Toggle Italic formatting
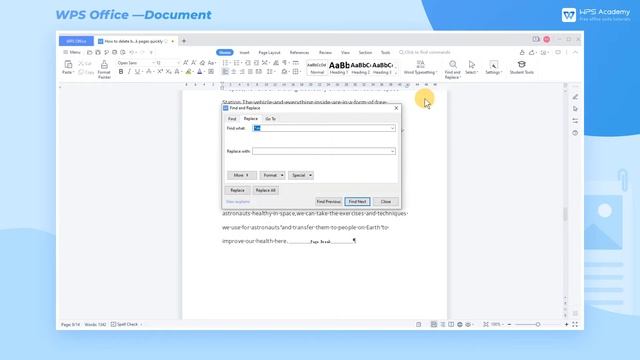Screen dimensions: 640x360 pos(129,72)
